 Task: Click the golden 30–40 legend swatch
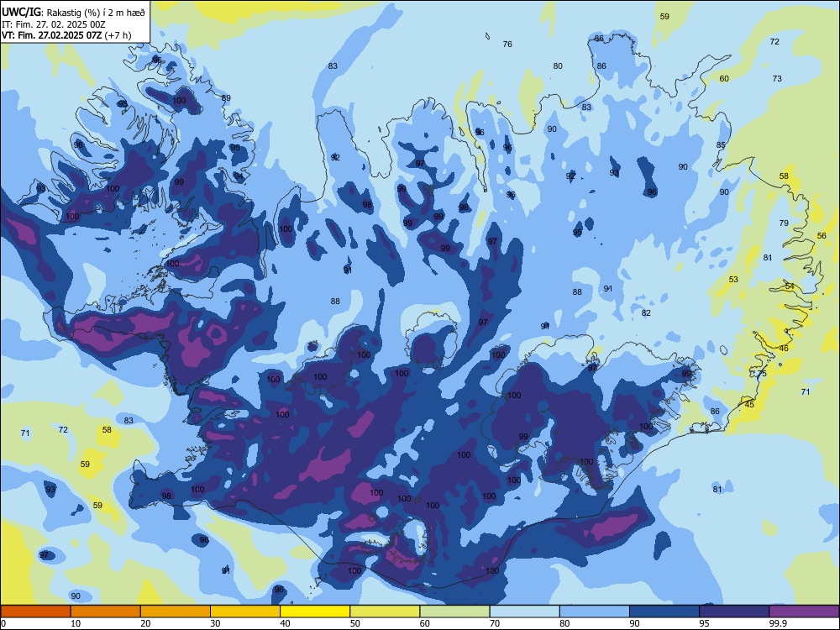245,612
